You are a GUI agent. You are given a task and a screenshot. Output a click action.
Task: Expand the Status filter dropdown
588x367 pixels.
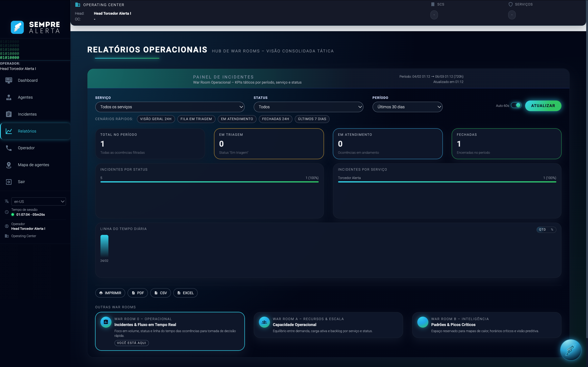coord(308,107)
